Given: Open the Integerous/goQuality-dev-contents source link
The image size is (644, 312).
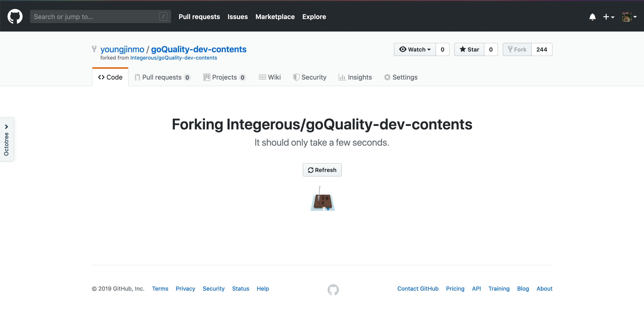Looking at the screenshot, I should click(173, 58).
